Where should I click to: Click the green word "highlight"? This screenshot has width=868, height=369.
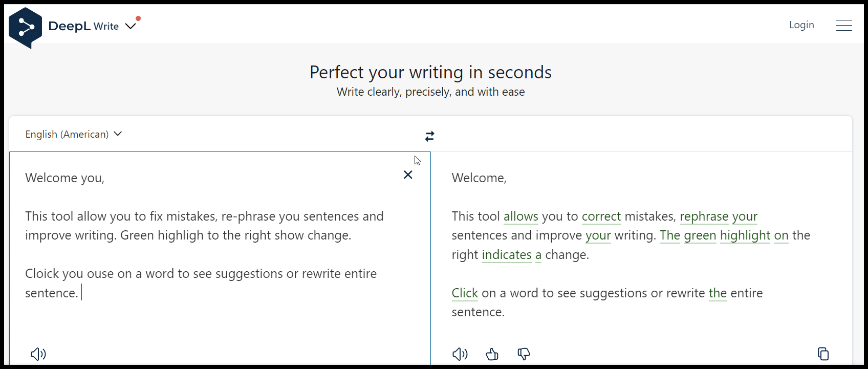pyautogui.click(x=745, y=235)
